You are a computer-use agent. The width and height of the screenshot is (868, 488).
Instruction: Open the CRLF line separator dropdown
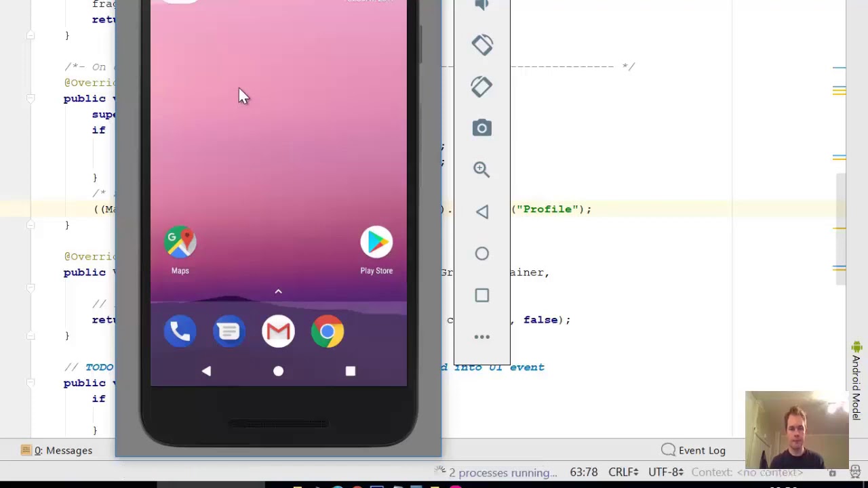coord(623,472)
